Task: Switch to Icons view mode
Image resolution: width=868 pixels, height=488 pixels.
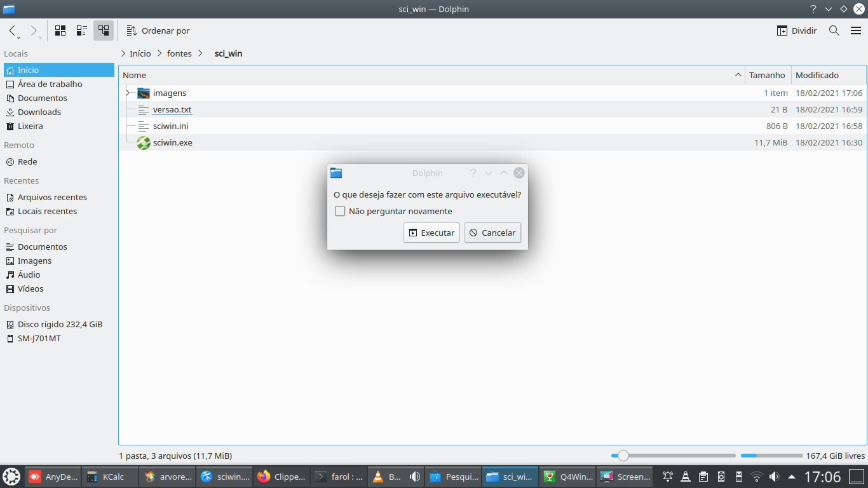Action: tap(60, 30)
